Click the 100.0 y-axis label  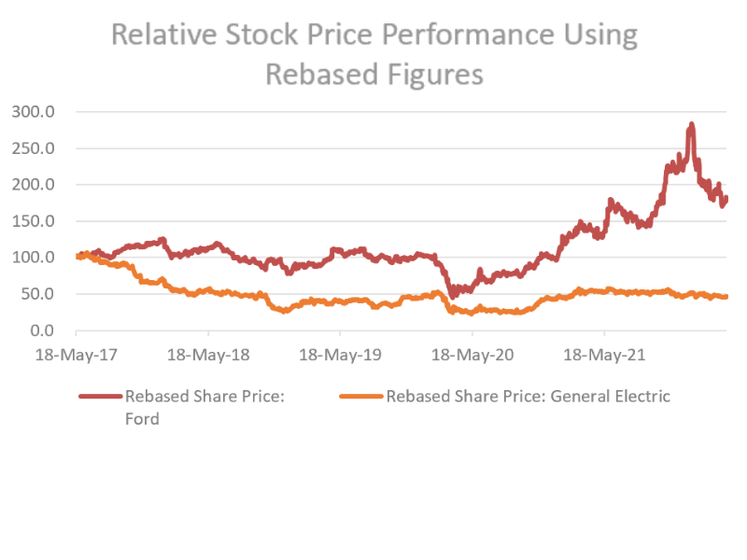coord(34,257)
